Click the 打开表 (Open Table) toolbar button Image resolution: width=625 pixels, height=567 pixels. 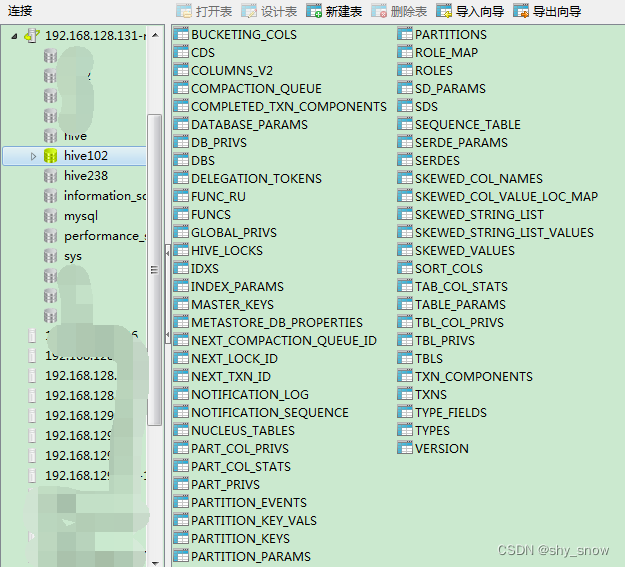(204, 12)
